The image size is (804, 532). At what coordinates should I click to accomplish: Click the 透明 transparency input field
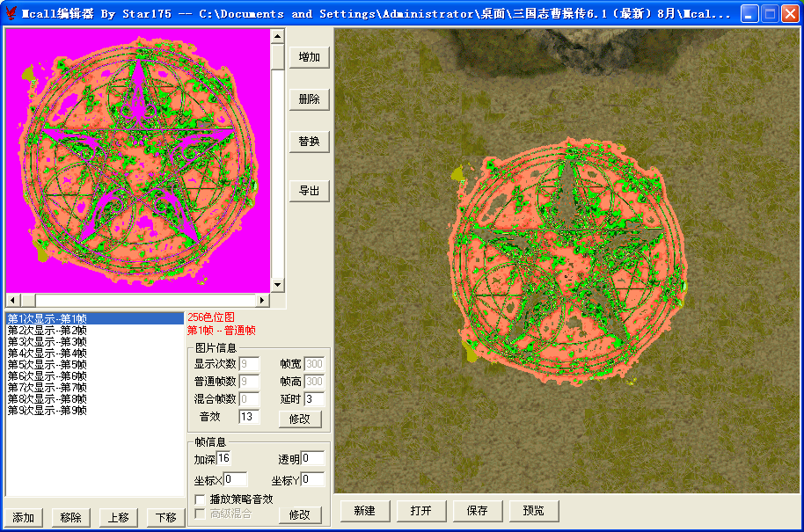pos(313,458)
